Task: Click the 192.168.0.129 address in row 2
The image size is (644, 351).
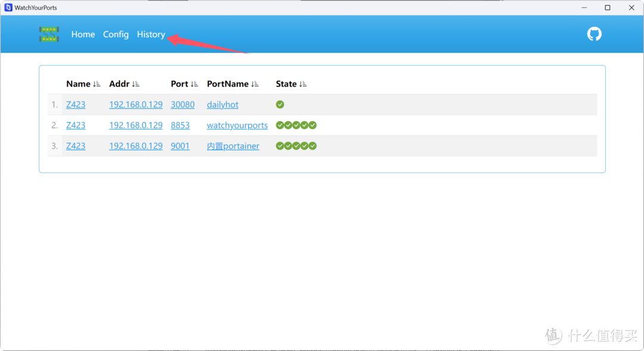Action: [135, 125]
